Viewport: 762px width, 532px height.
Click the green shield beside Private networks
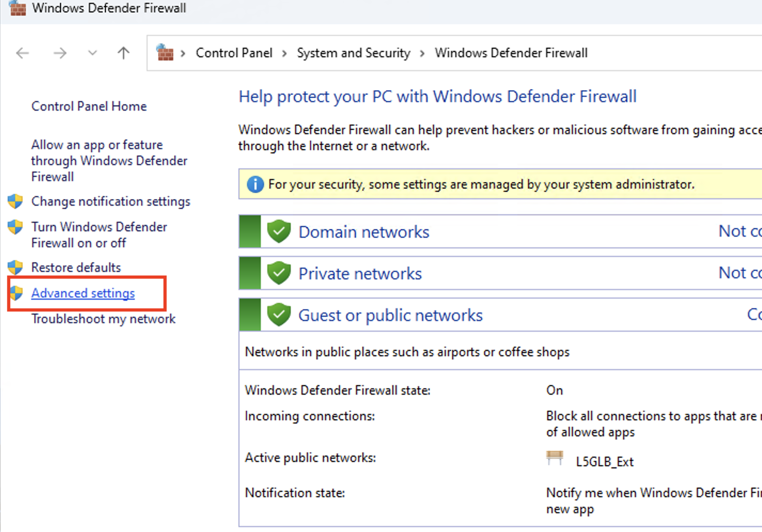[278, 273]
